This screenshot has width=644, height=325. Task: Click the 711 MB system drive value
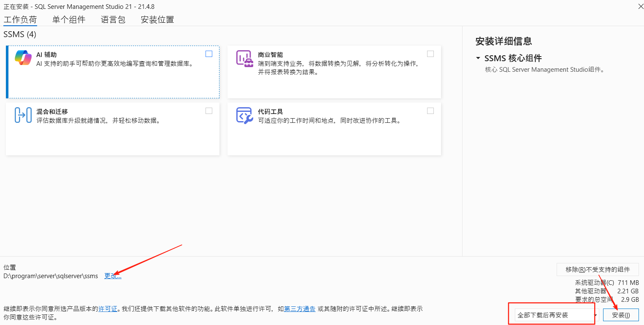point(628,282)
